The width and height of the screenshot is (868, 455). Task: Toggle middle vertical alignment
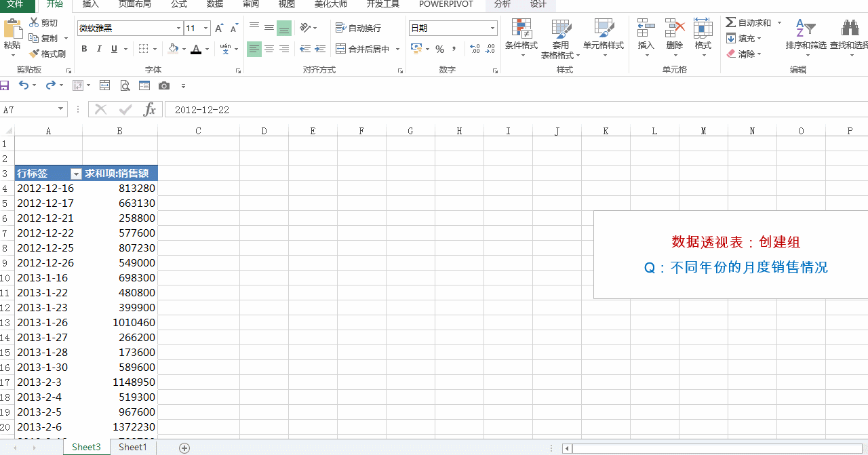(x=269, y=28)
